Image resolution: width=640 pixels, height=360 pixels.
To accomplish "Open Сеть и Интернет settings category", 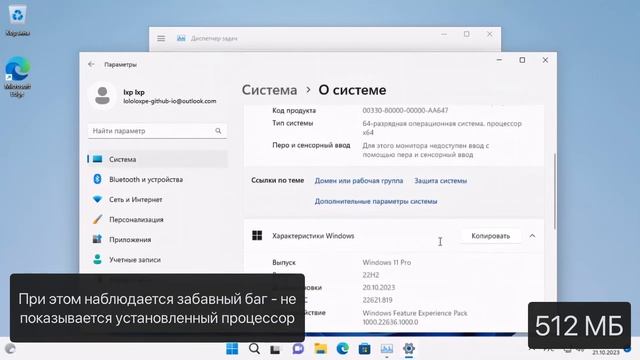I will click(158, 199).
